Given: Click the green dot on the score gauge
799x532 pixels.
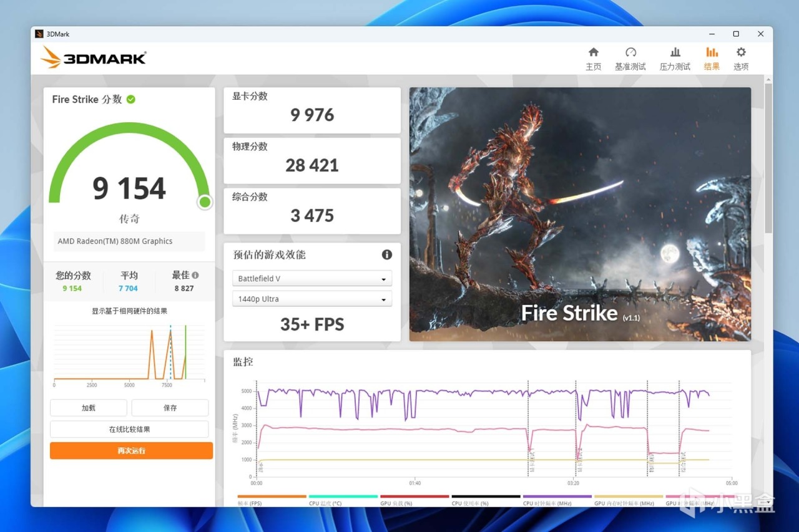Looking at the screenshot, I should point(205,201).
